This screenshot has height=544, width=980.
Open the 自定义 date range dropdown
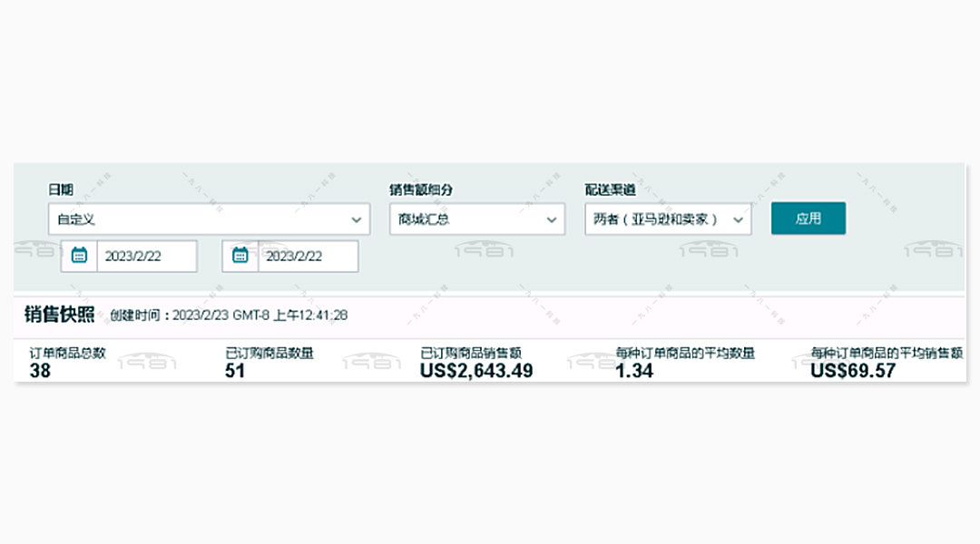pyautogui.click(x=209, y=219)
